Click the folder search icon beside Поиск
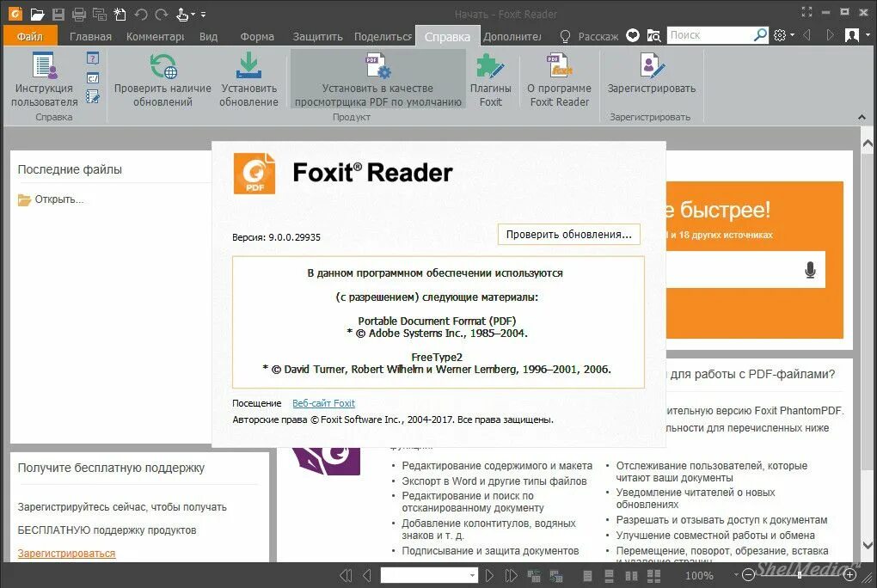 (x=653, y=36)
